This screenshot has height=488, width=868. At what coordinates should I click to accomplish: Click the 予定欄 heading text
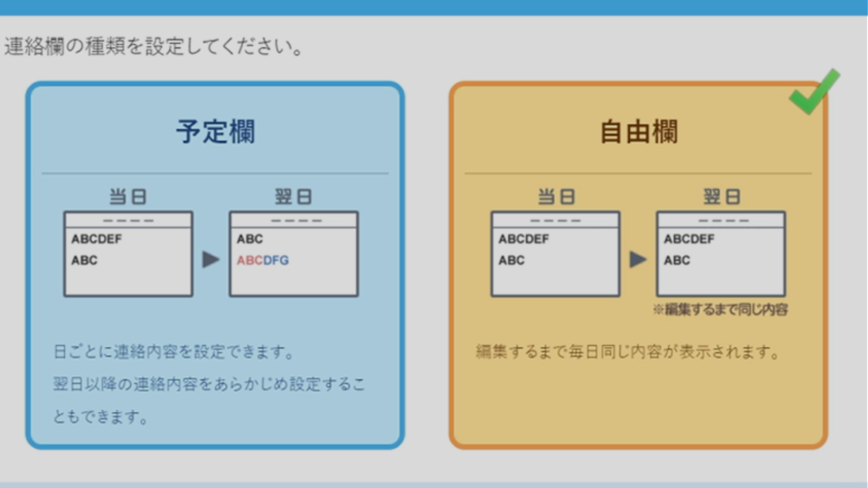(215, 131)
